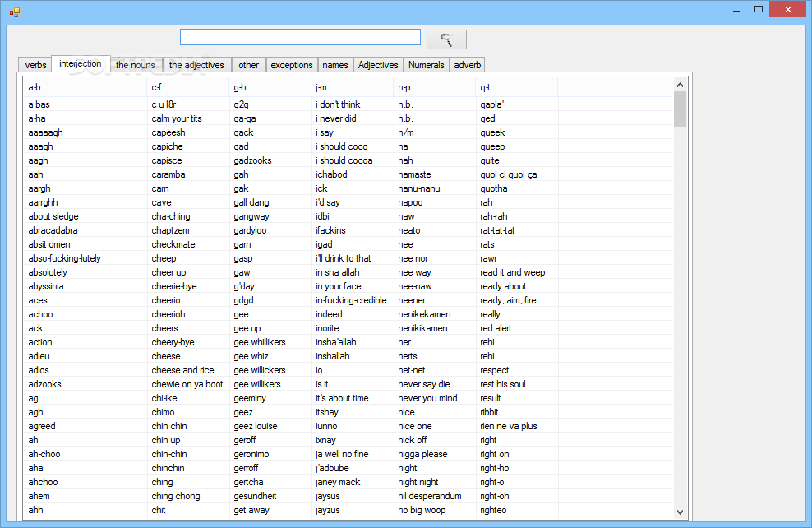Select the 'never say die' entry
This screenshot has width=812, height=528.
[x=423, y=384]
